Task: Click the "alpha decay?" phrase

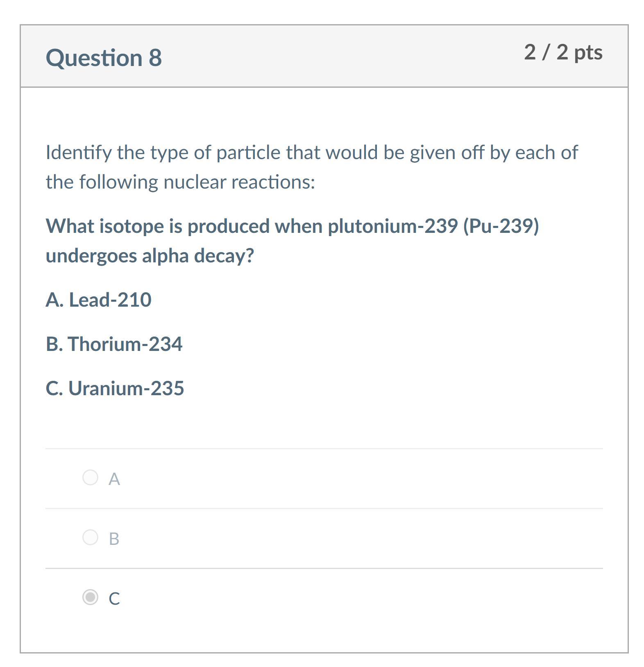Action: click(198, 256)
